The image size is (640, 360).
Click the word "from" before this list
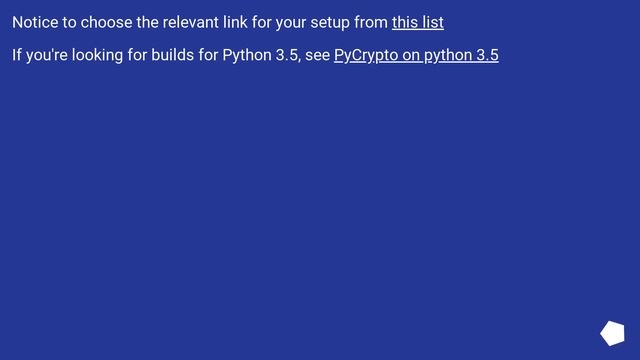(x=371, y=22)
